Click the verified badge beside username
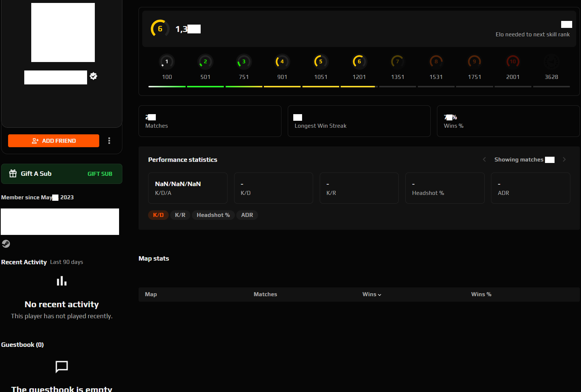The height and width of the screenshot is (392, 581). (x=94, y=76)
